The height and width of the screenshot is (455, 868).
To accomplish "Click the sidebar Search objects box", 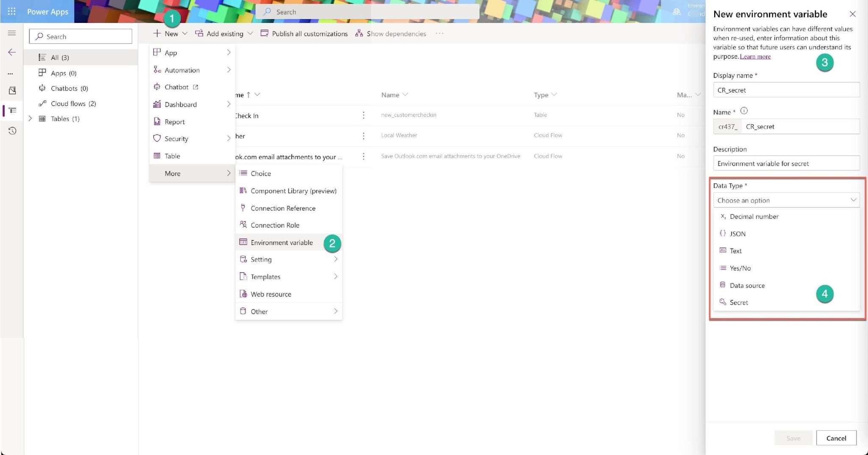I will click(x=81, y=36).
